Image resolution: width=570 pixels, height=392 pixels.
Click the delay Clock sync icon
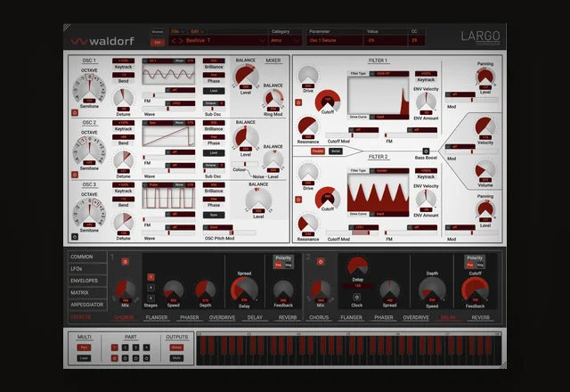point(356,297)
